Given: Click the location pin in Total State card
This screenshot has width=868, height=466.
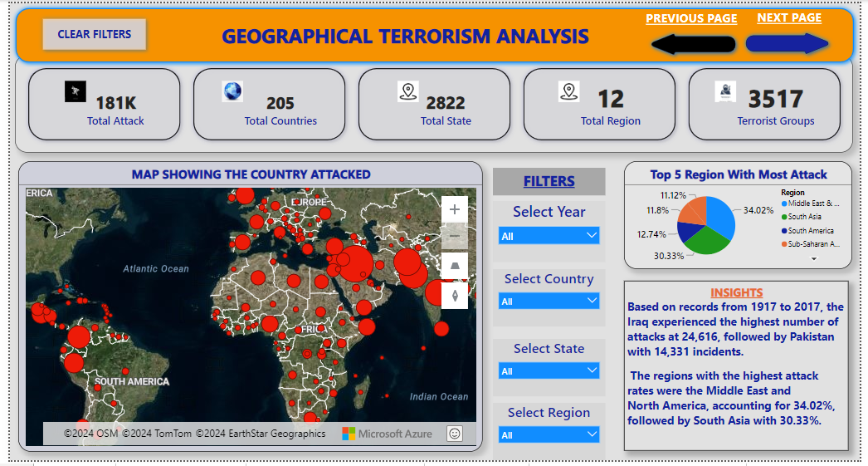Looking at the screenshot, I should tap(407, 91).
